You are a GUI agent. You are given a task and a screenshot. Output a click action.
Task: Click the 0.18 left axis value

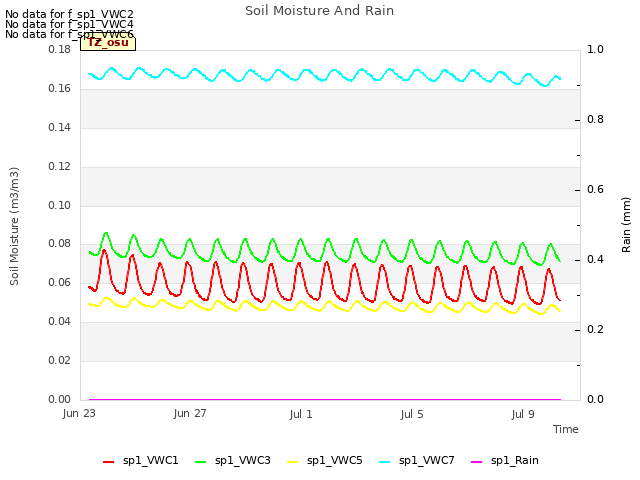(x=60, y=49)
